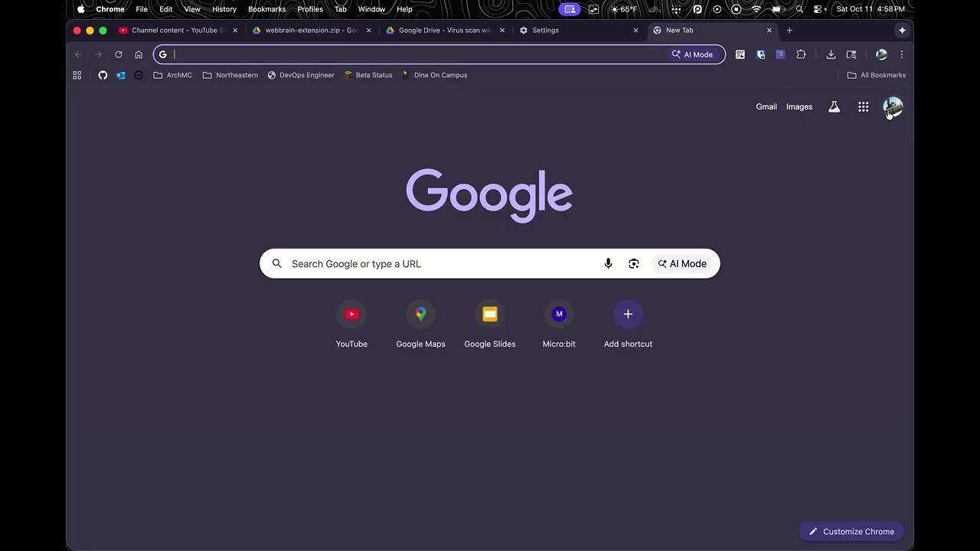Expand the ArchMC bookmarks folder
Viewport: 980px width, 551px height.
point(173,75)
